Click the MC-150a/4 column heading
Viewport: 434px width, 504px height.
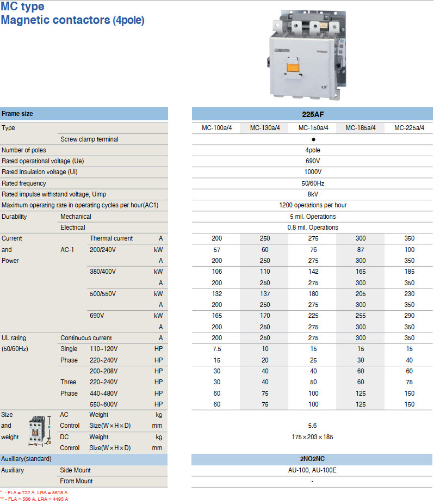point(313,128)
